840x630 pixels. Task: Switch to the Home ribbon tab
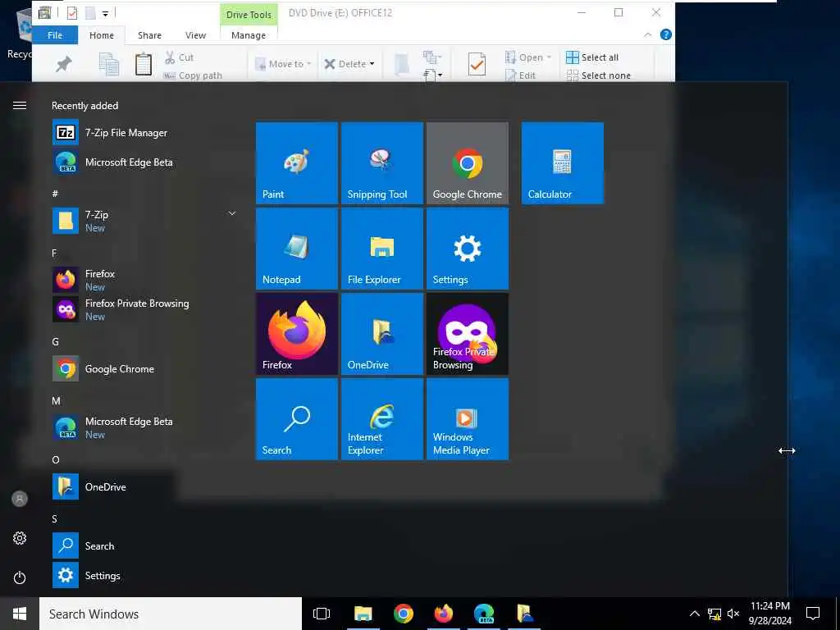click(102, 35)
